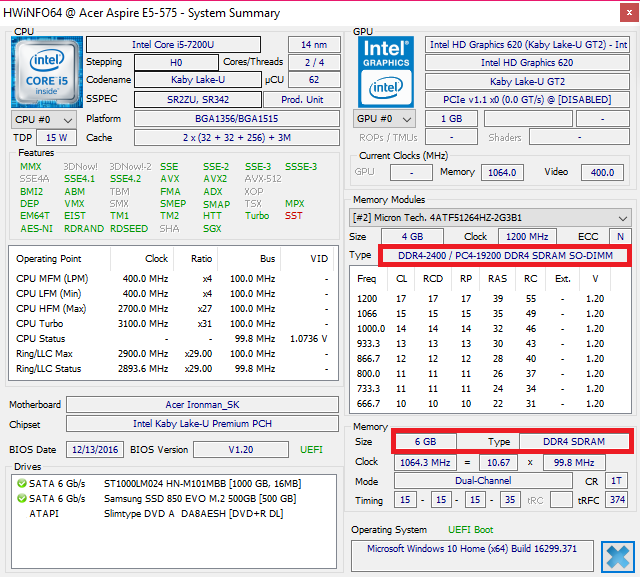Click the red SST feature label
Image resolution: width=640 pixels, height=577 pixels.
click(293, 215)
